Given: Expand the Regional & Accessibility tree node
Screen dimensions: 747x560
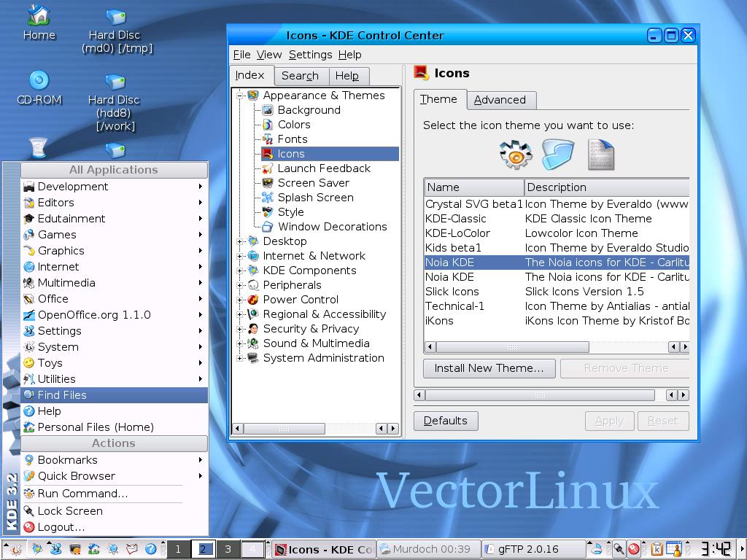Looking at the screenshot, I should coord(240,314).
